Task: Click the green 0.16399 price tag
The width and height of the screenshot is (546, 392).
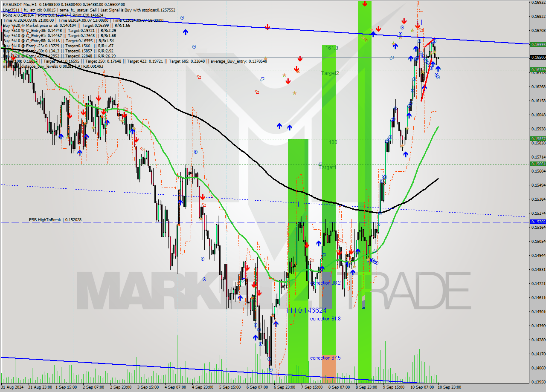Action: click(537, 69)
